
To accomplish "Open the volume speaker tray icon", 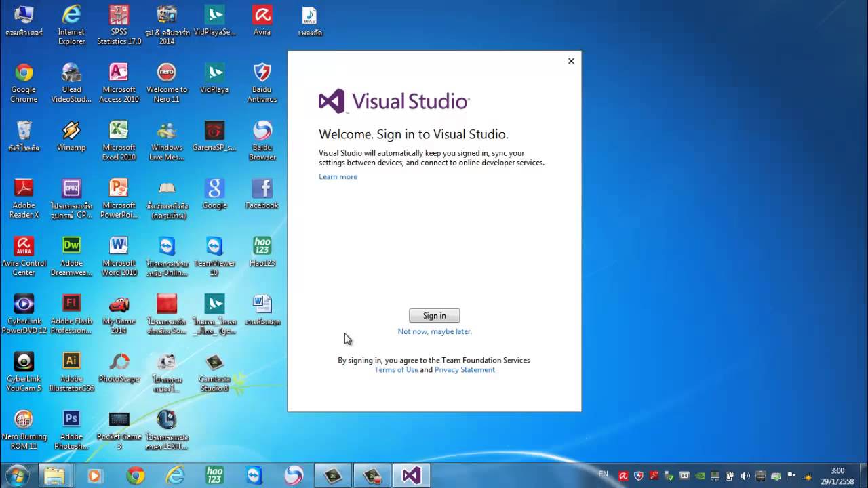I will point(745,476).
